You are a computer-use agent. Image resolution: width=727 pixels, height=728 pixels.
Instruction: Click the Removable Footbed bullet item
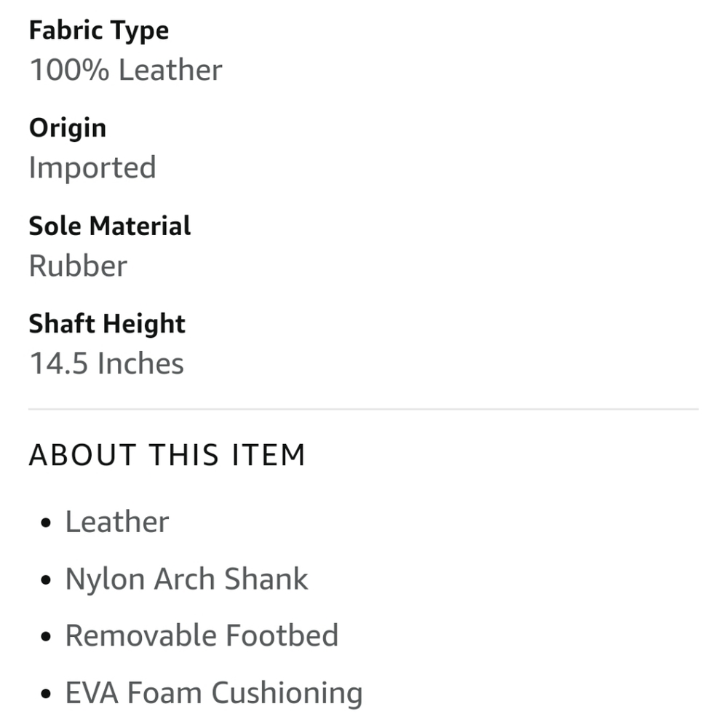tap(202, 636)
